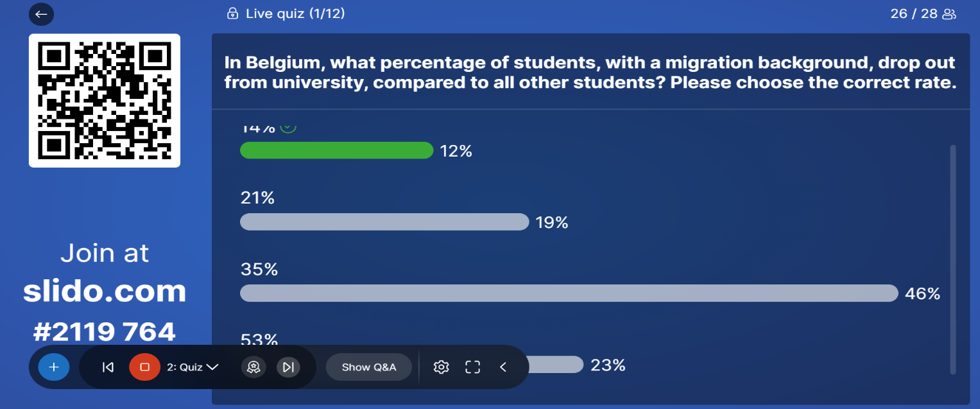Add new interaction with plus button

tap(54, 367)
